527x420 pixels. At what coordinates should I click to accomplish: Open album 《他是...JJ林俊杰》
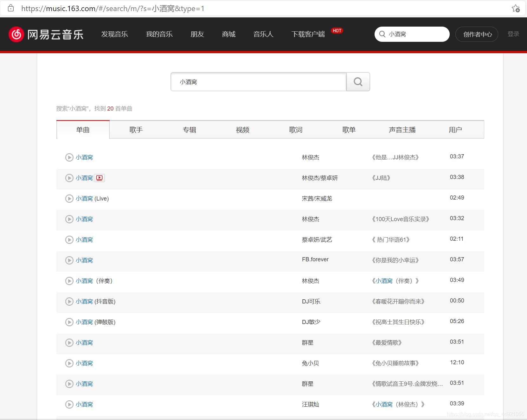pyautogui.click(x=395, y=157)
